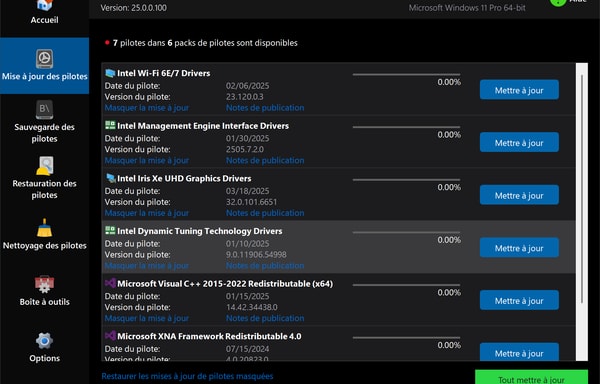Hide the Intel Iris Xe Graphics update
600x384 pixels.
(x=147, y=213)
